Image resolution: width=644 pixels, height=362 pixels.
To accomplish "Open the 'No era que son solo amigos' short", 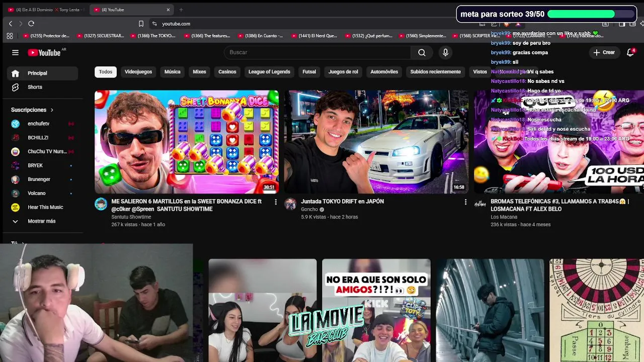I will tap(376, 310).
